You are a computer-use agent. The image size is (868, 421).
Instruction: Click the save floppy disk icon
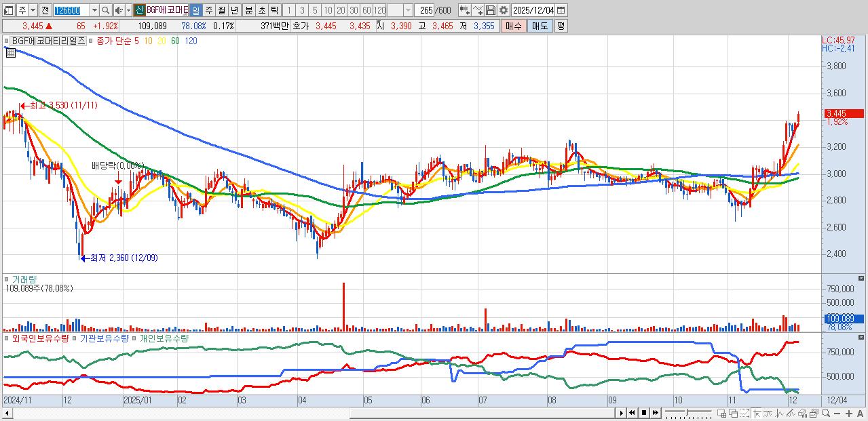491,10
